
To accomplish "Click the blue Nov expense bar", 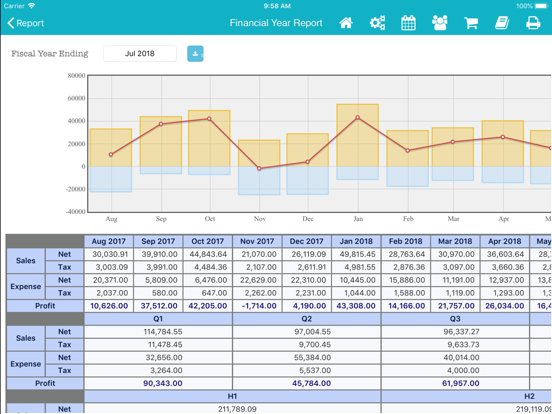I will coord(259,181).
